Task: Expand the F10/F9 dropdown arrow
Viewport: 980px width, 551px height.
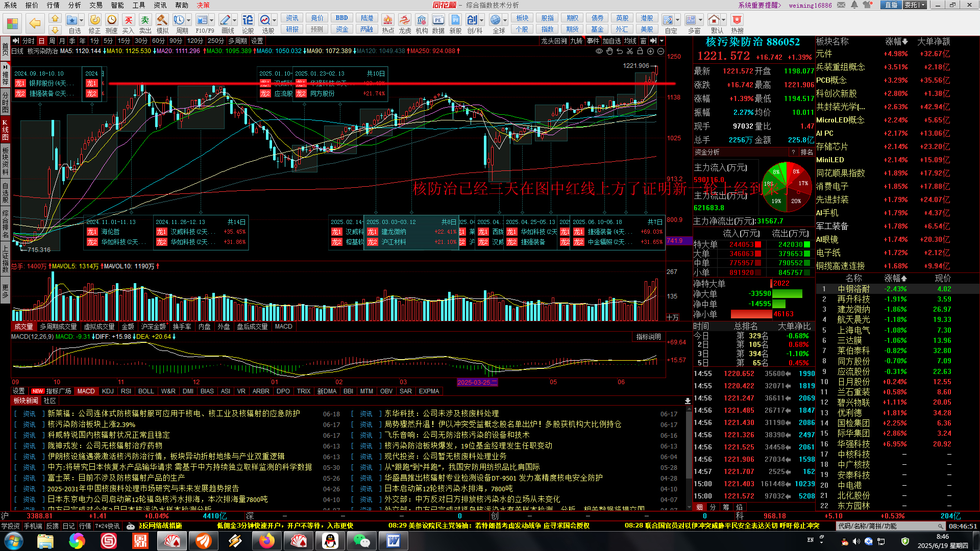Action: coord(212,20)
